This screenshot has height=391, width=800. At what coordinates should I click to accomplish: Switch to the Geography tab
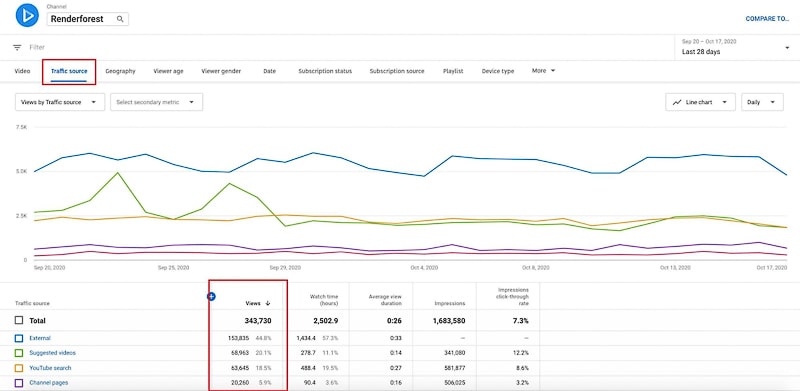point(120,71)
